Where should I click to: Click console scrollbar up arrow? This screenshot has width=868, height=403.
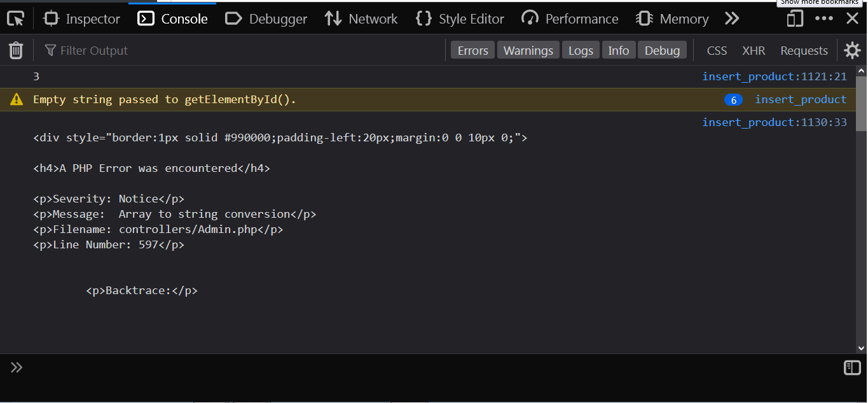point(861,71)
